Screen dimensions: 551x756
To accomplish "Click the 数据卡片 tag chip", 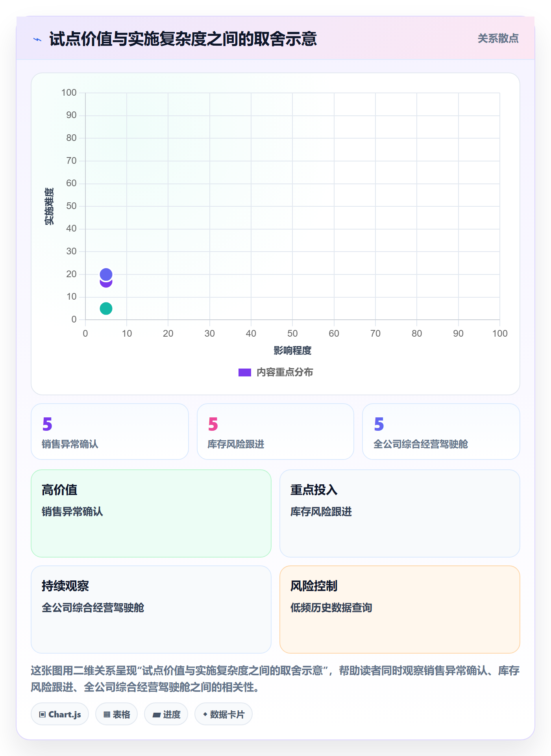I will (224, 714).
